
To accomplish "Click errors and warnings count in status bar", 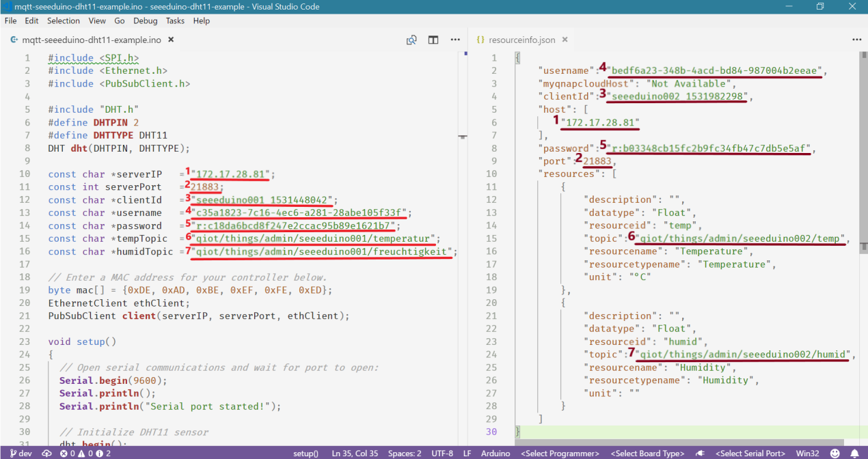I will point(85,453).
